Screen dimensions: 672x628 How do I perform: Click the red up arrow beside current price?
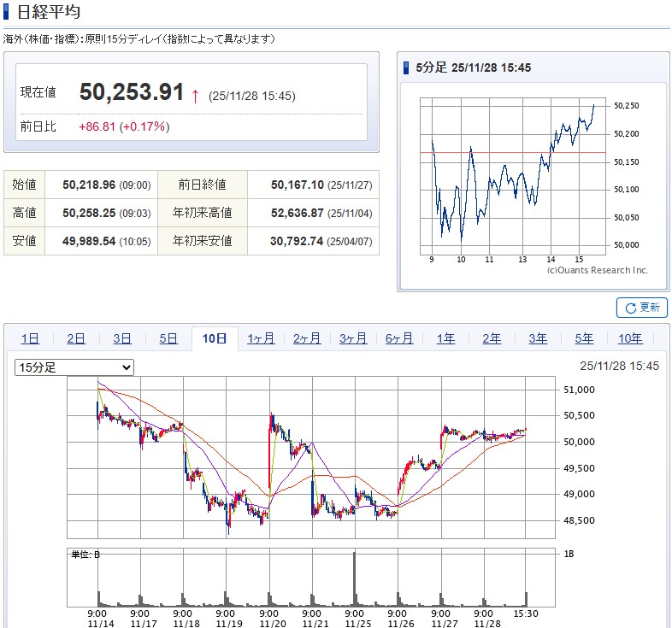(195, 95)
